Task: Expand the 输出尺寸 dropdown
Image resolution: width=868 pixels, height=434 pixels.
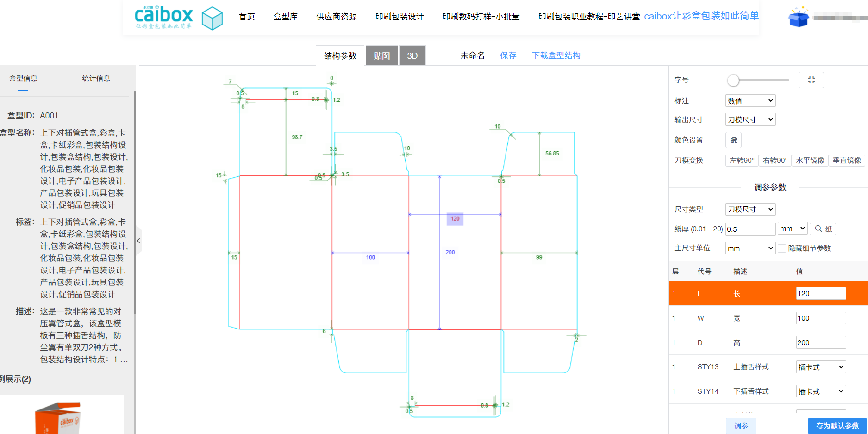Action: [x=750, y=120]
